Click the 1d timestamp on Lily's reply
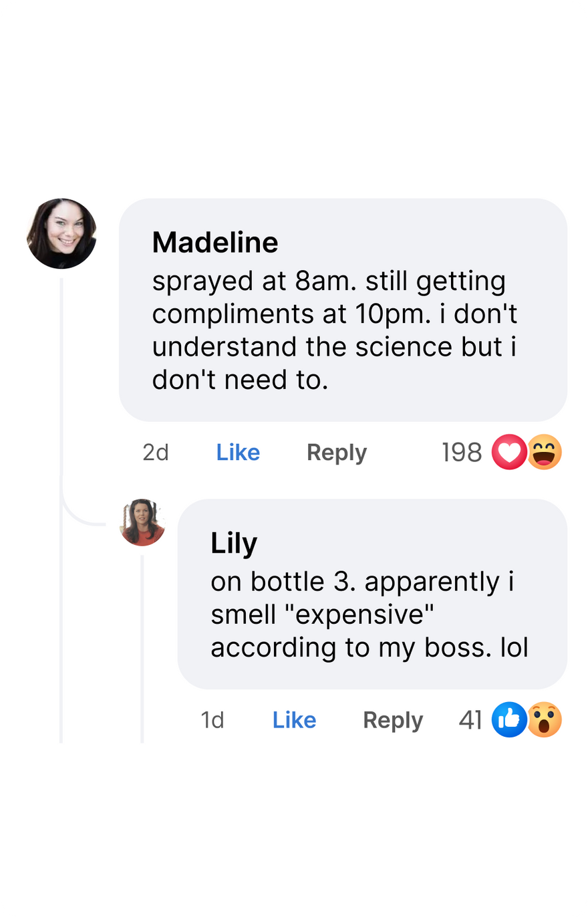The width and height of the screenshot is (588, 918). [x=212, y=720]
